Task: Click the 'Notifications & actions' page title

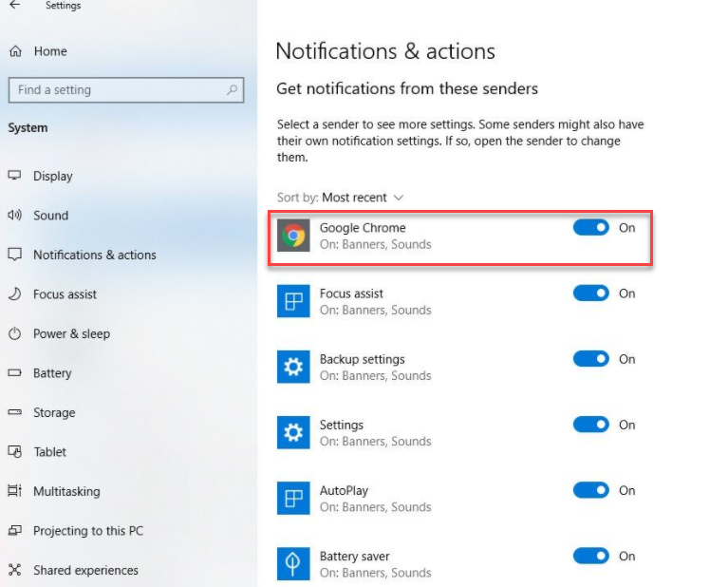Action: coord(385,51)
